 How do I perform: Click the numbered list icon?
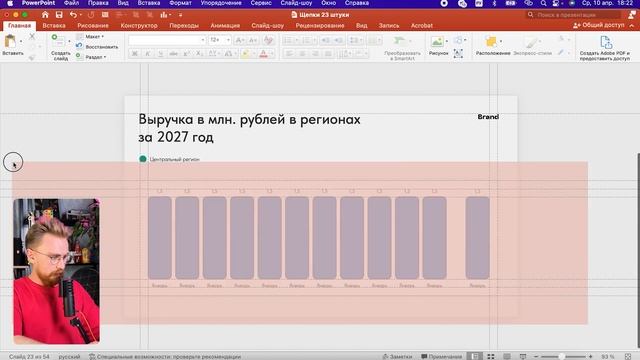[307, 40]
